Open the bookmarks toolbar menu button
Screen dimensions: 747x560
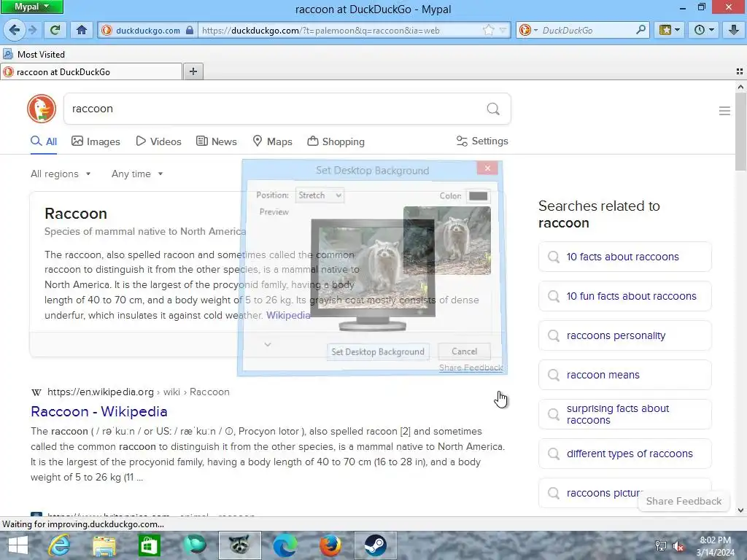(670, 30)
